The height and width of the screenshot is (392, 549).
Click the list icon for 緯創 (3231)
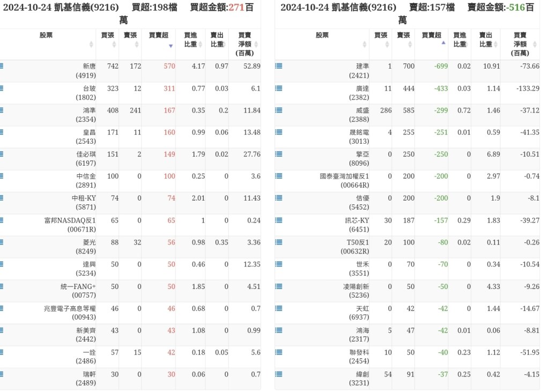point(279,374)
